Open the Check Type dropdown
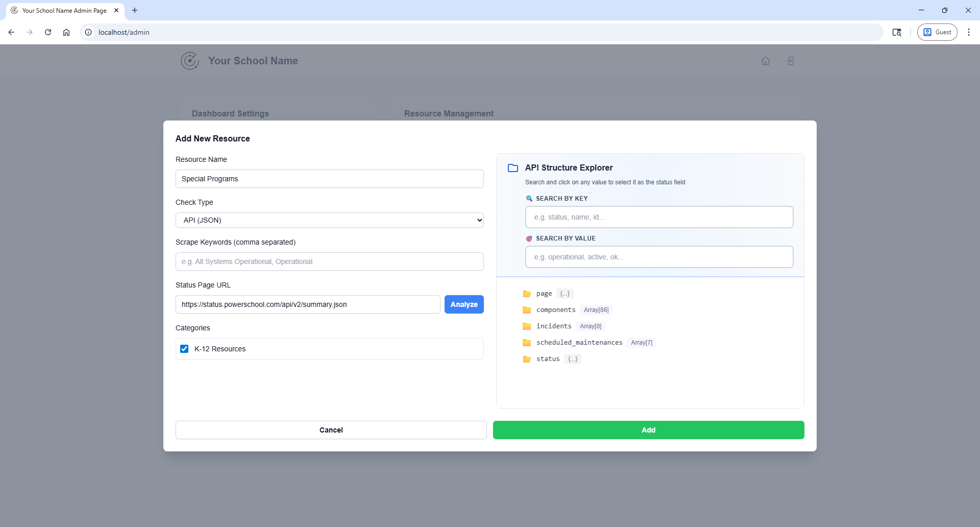The image size is (980, 527). [329, 220]
